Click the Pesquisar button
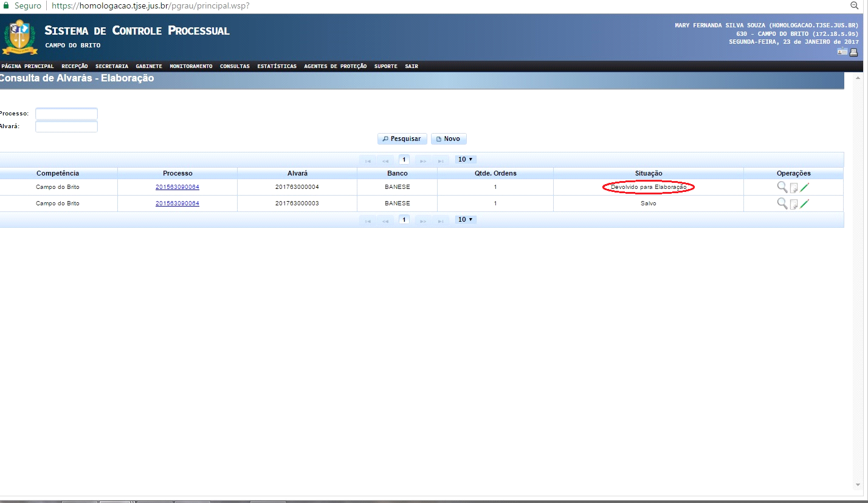868x503 pixels. point(402,139)
